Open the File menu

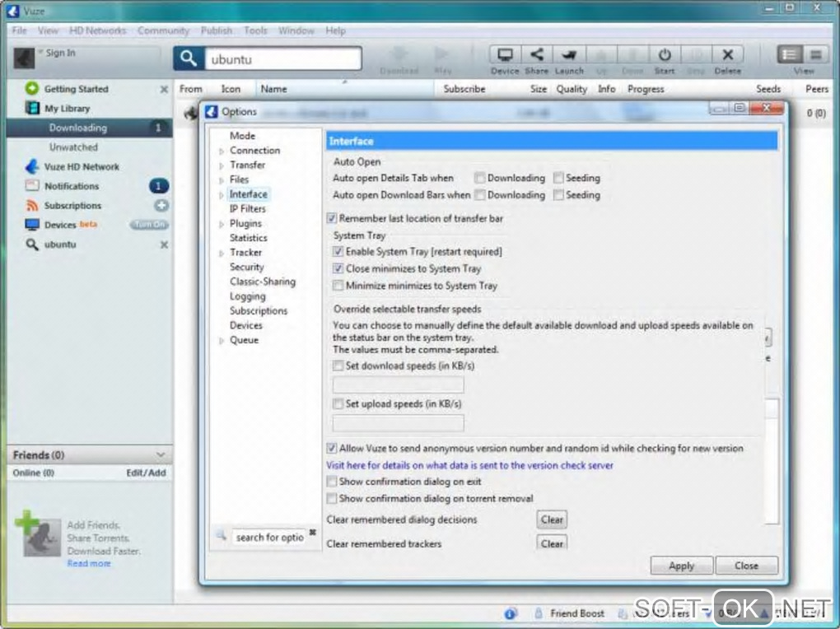(19, 30)
